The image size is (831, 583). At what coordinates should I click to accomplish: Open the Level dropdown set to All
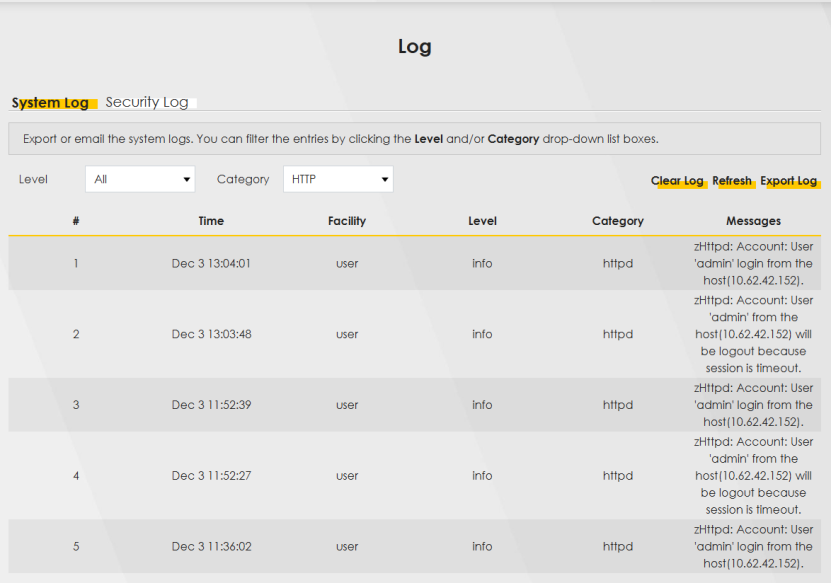140,179
